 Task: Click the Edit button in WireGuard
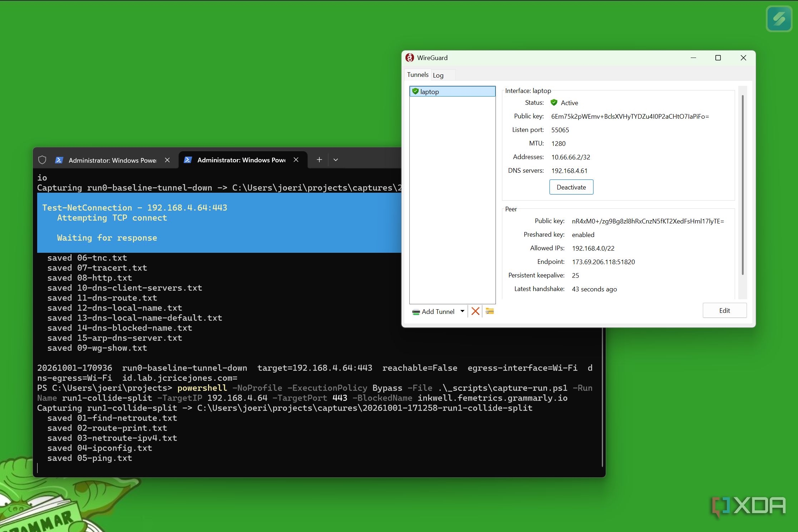pos(725,310)
